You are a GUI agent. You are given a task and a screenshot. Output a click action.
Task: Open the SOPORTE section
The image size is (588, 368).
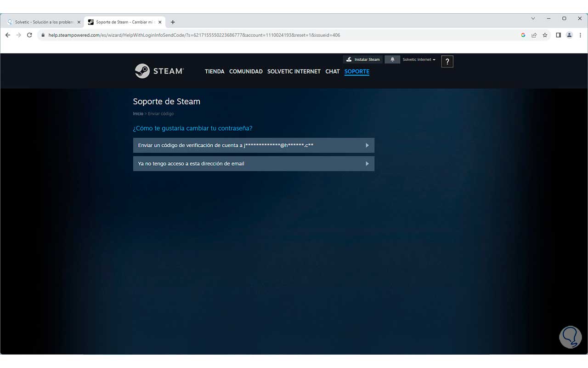click(357, 71)
